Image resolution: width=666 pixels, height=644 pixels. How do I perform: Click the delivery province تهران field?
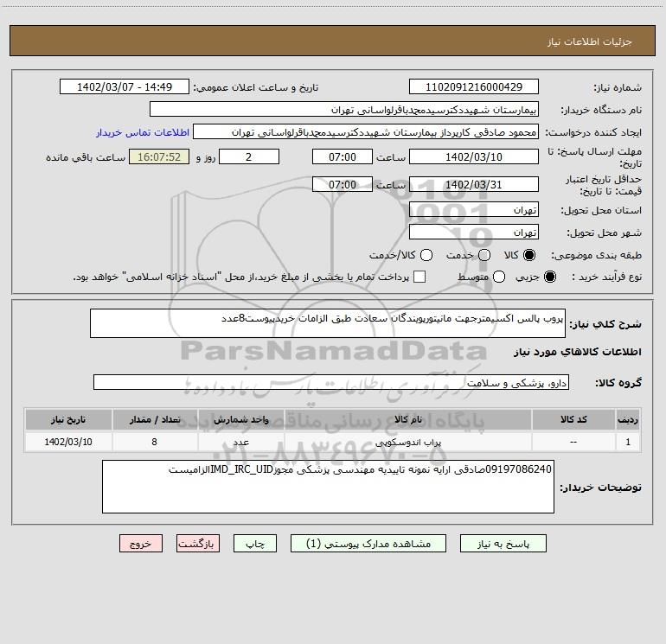click(474, 209)
